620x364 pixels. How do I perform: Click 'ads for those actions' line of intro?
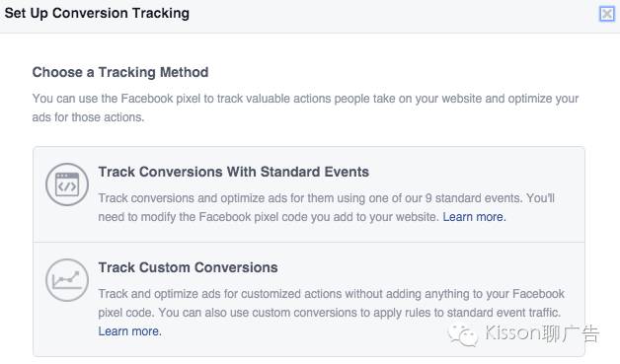tap(88, 117)
